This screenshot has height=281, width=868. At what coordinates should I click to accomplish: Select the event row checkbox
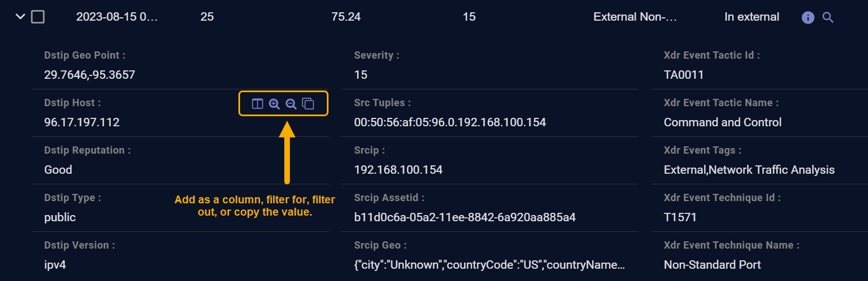click(37, 17)
